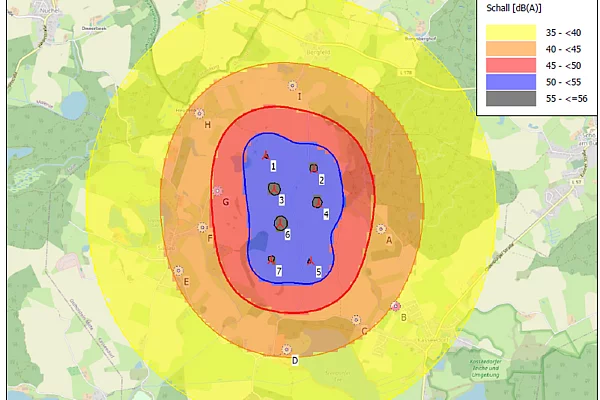
Task: Click receptor marker D at bottom
Action: [288, 349]
